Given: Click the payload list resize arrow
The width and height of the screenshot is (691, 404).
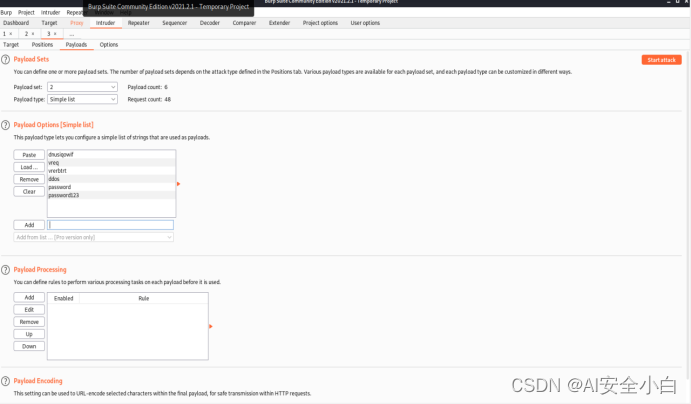Looking at the screenshot, I should coord(178,184).
